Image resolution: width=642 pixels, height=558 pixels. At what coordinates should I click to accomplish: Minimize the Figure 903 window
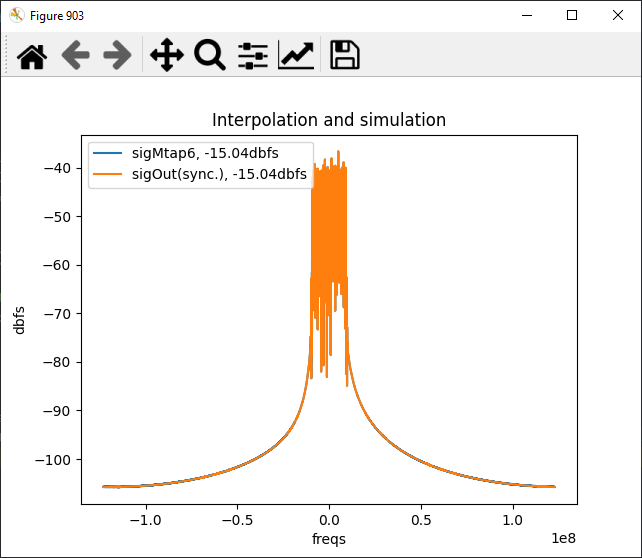pos(527,16)
